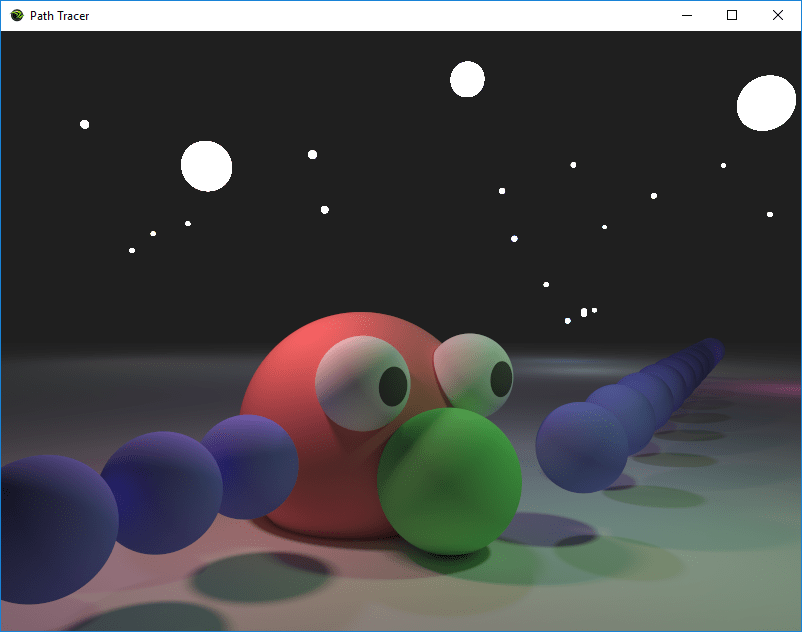This screenshot has height=632, width=802.
Task: Click the Path Tracer app icon in title bar
Action: (17, 15)
